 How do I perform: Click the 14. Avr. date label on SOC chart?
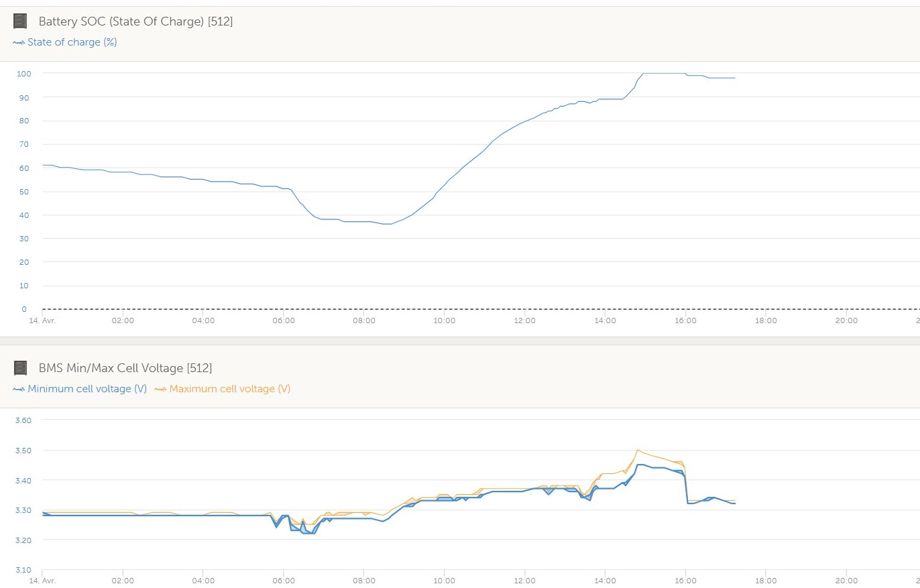(42, 320)
